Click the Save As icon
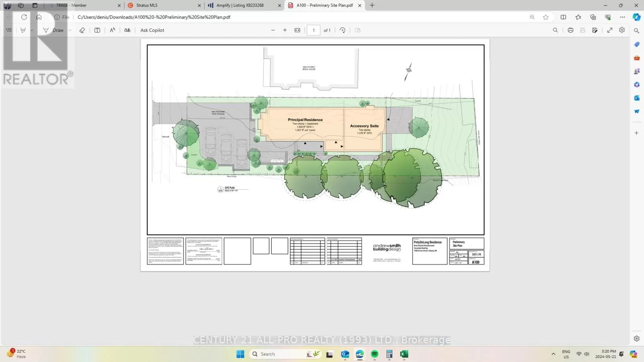 point(594,30)
